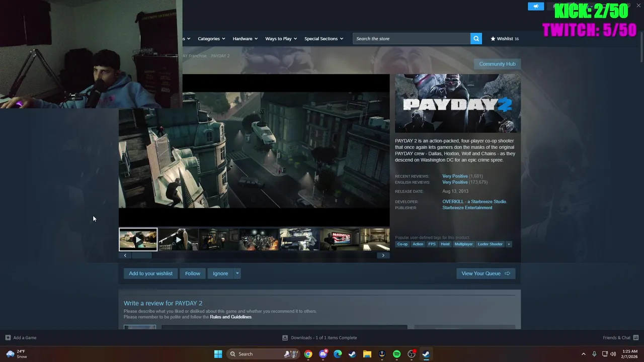
Task: Click the PAYDAY 2 header capsule image
Action: click(458, 104)
